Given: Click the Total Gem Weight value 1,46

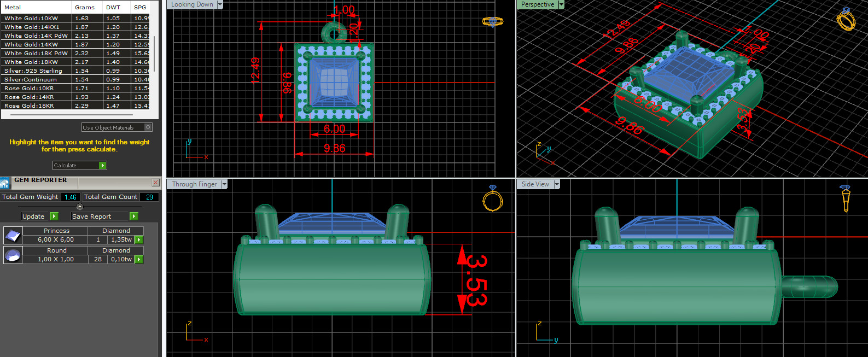Looking at the screenshot, I should pos(71,197).
